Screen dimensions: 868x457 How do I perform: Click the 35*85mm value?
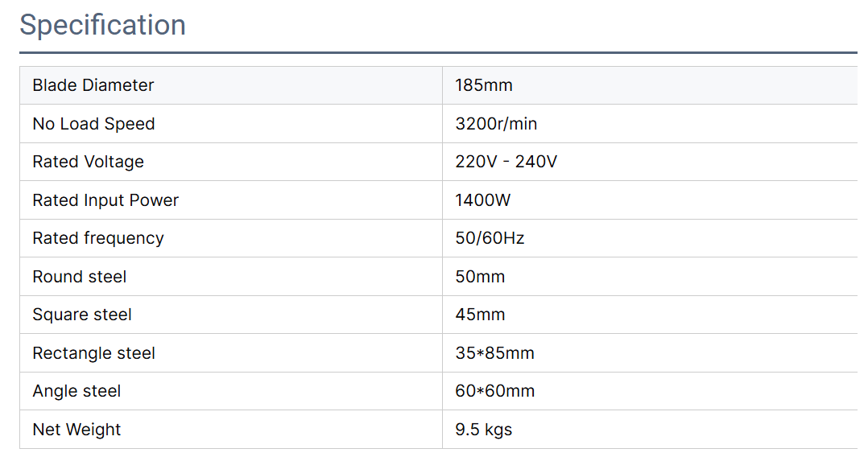click(494, 353)
